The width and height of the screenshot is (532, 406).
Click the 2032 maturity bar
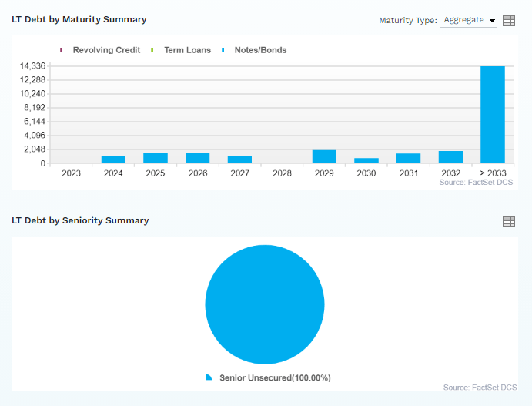click(x=450, y=157)
